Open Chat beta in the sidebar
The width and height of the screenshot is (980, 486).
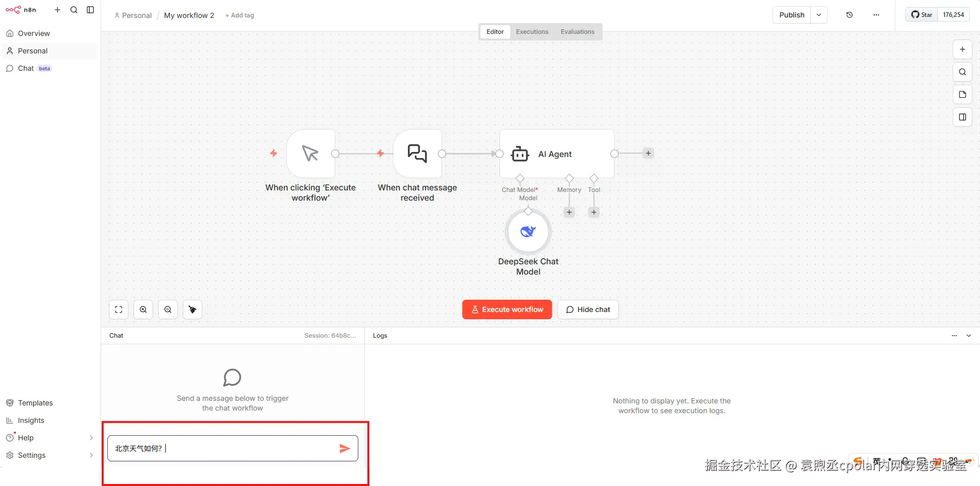[50, 68]
